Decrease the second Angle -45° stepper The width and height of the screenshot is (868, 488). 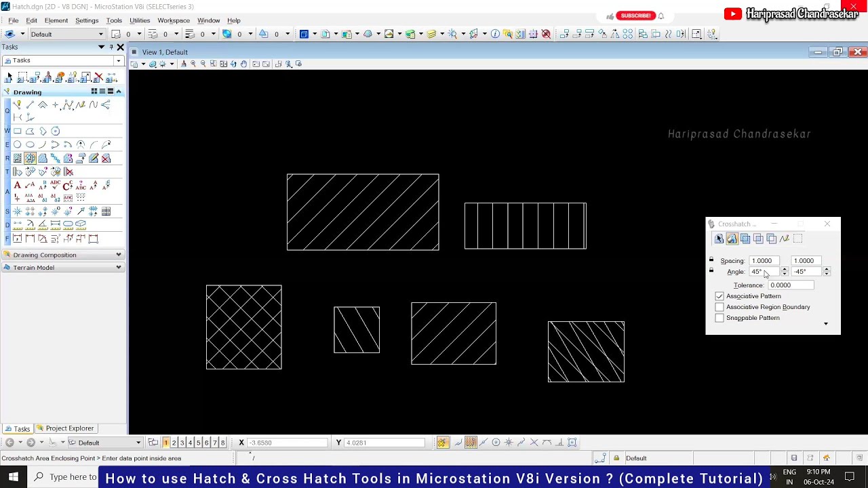click(x=827, y=274)
